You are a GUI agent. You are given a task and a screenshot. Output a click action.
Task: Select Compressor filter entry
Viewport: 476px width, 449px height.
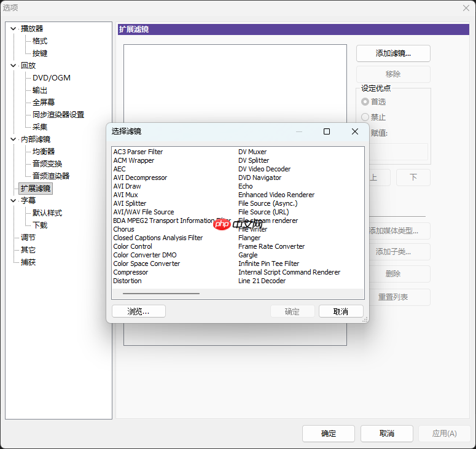click(x=131, y=272)
